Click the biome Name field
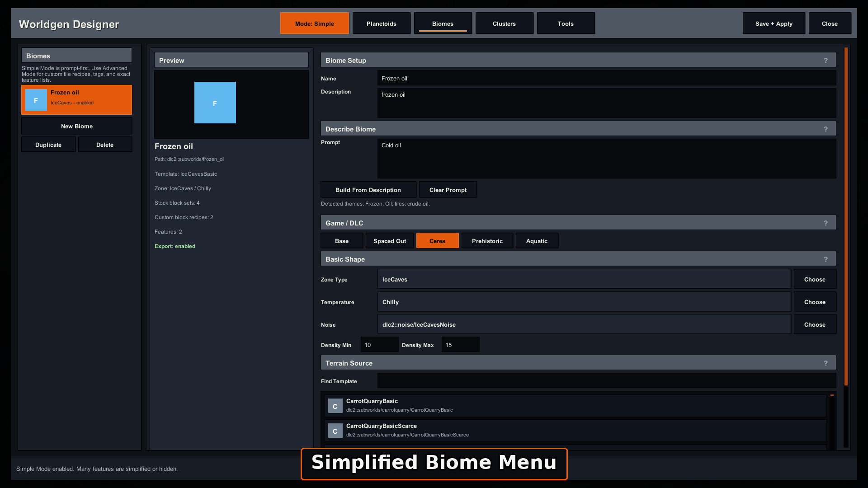 point(607,78)
